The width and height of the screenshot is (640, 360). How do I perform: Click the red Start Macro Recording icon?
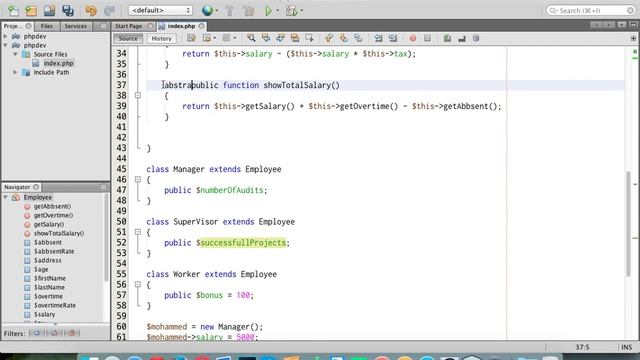(x=413, y=38)
